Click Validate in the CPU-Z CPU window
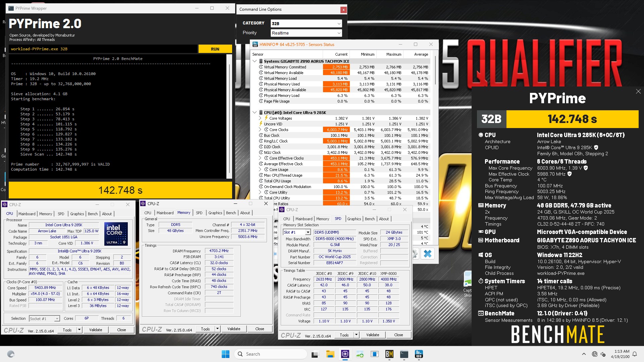The height and width of the screenshot is (362, 644). (x=96, y=330)
